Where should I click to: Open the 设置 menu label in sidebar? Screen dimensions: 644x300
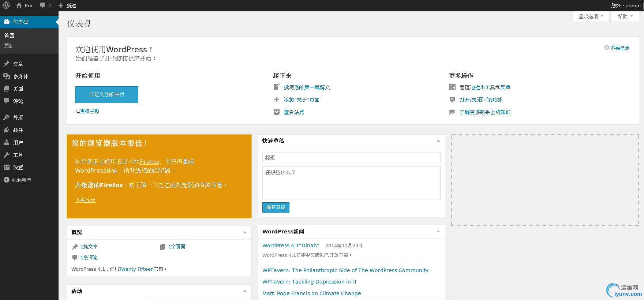(18, 167)
